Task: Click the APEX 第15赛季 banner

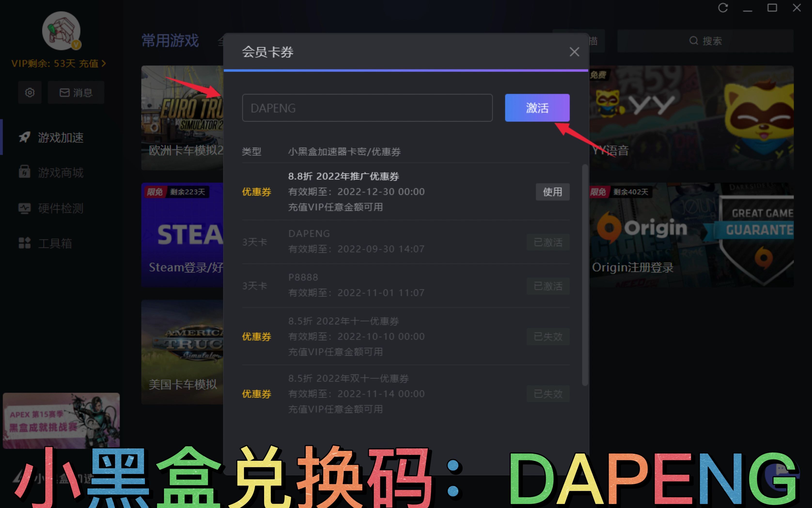Action: click(61, 420)
